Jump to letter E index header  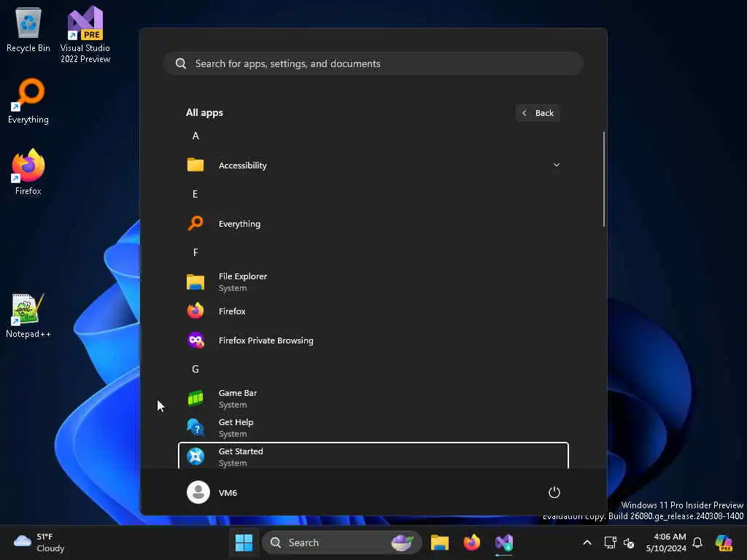click(196, 194)
